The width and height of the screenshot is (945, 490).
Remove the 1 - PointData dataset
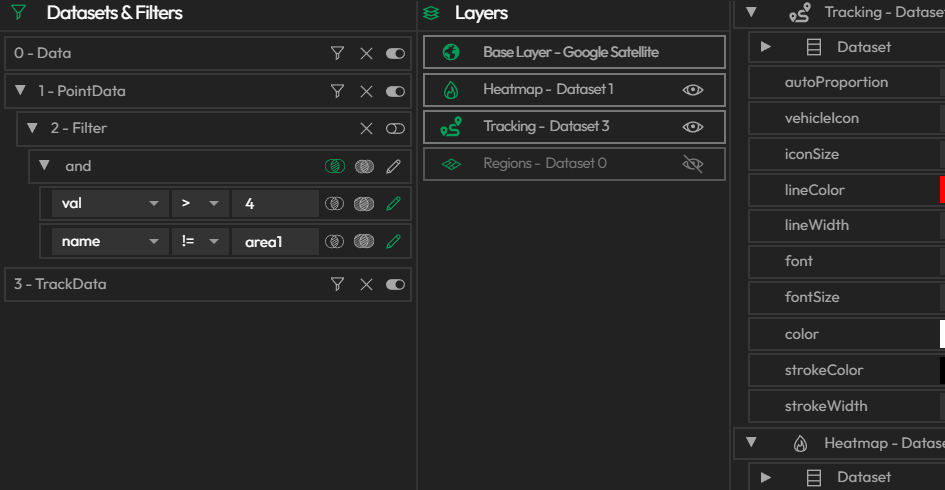coord(366,91)
